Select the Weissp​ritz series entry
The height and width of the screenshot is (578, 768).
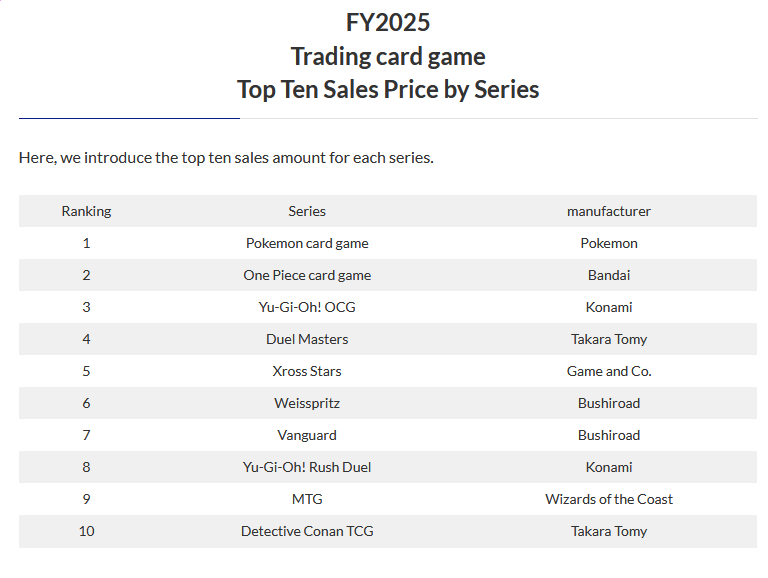click(x=307, y=403)
